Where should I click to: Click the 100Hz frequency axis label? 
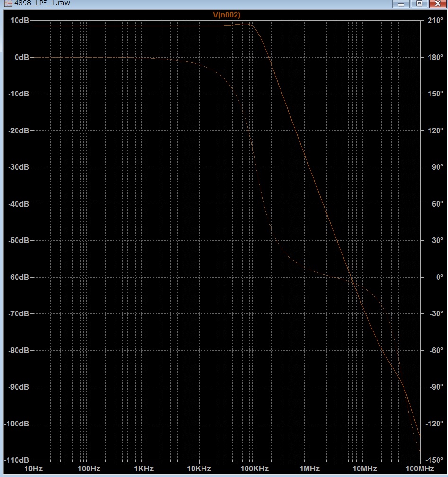(x=89, y=469)
